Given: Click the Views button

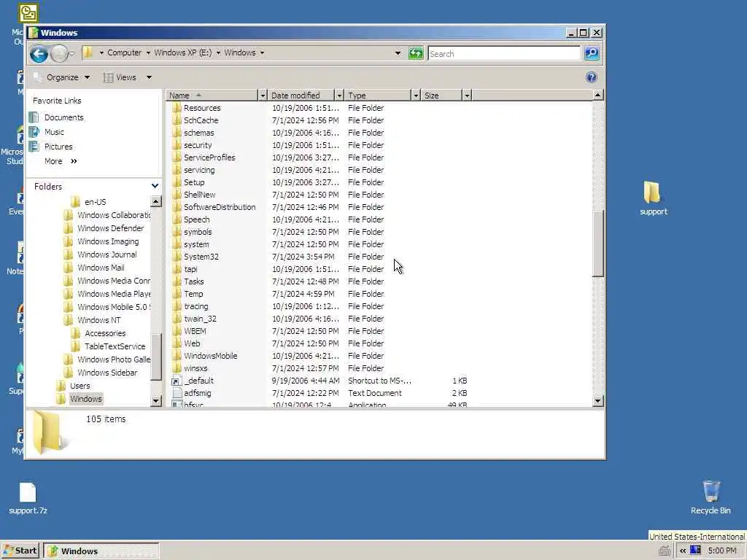Looking at the screenshot, I should pos(120,77).
